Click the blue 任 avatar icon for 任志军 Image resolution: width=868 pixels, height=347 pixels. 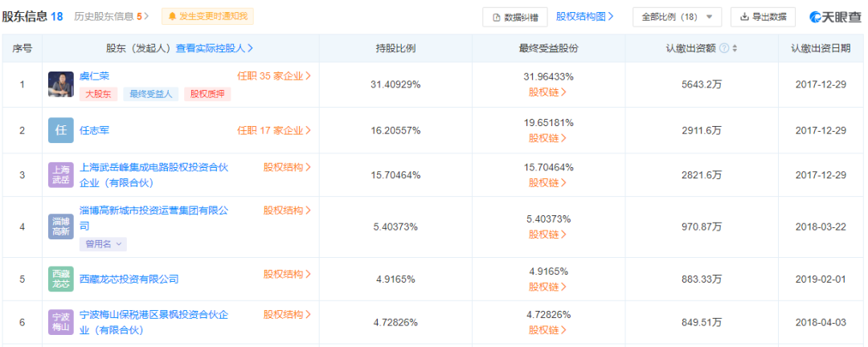61,130
